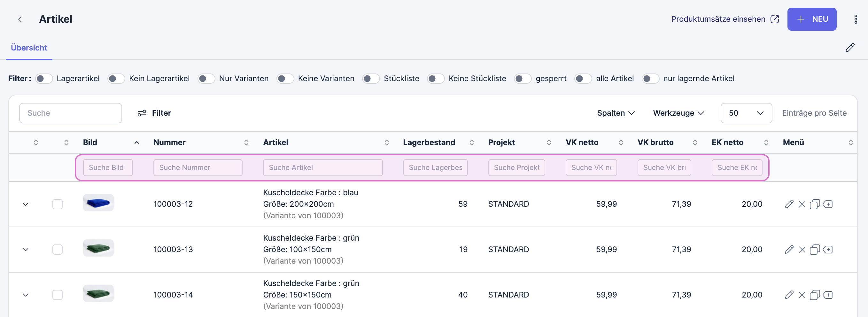Select checkbox for article 100003-12
Screen dimensions: 868x317
pos(58,204)
